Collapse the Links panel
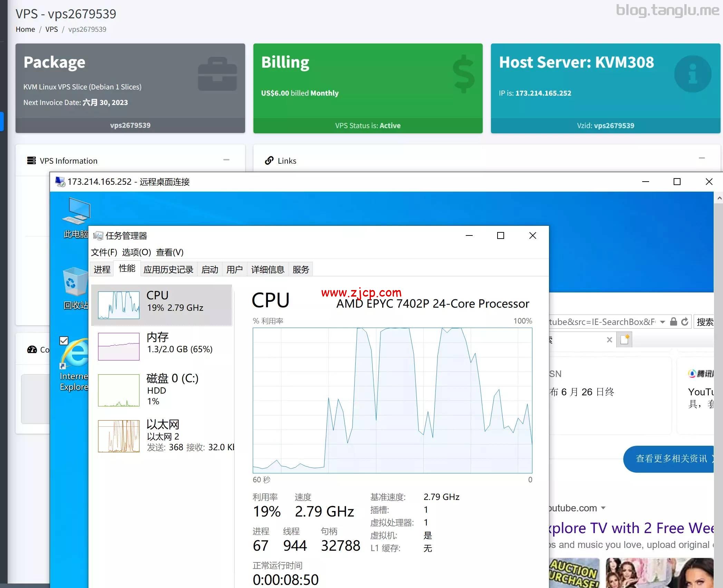Image resolution: width=723 pixels, height=588 pixels. coord(702,158)
